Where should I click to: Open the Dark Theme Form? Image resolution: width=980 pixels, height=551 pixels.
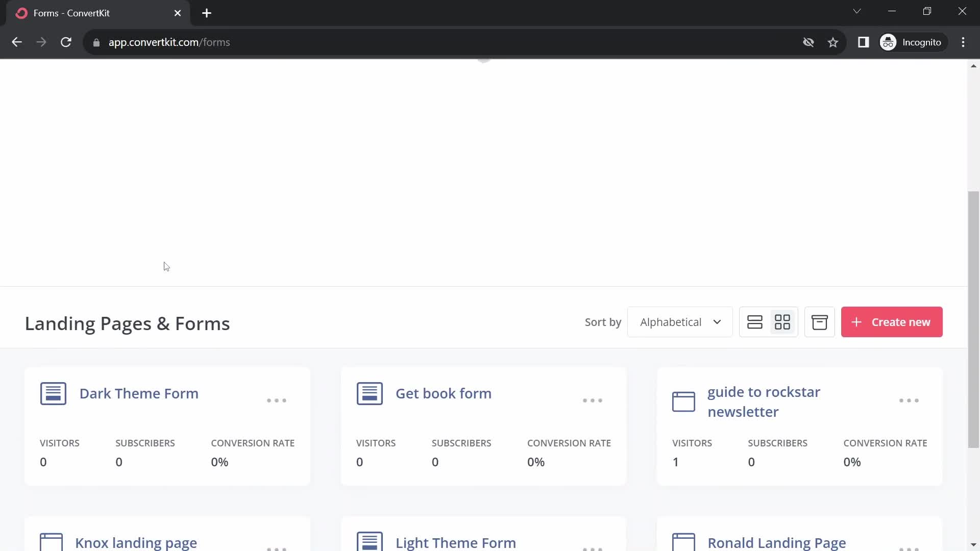tap(139, 393)
